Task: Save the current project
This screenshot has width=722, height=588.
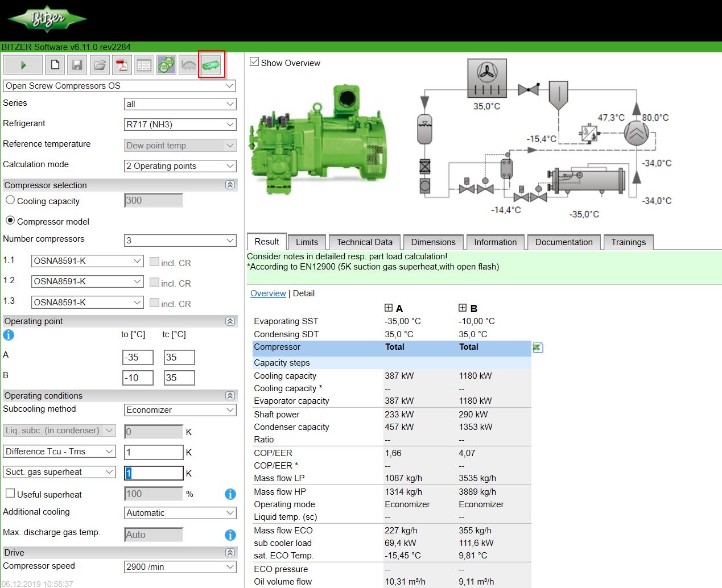Action: [77, 64]
